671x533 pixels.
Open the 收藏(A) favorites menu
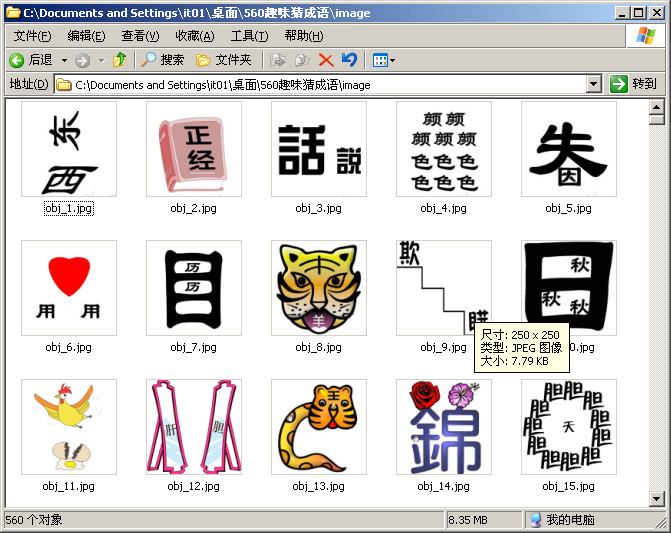pos(194,36)
